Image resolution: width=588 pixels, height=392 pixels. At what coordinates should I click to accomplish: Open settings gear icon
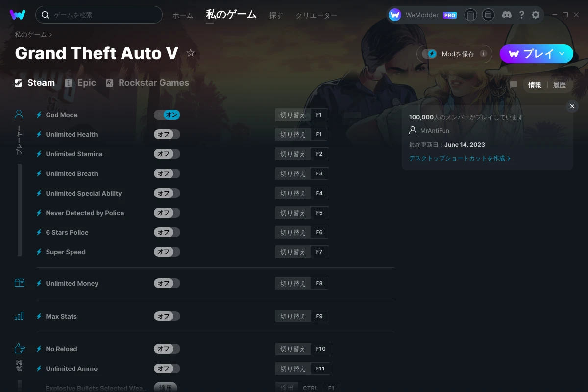tap(536, 15)
